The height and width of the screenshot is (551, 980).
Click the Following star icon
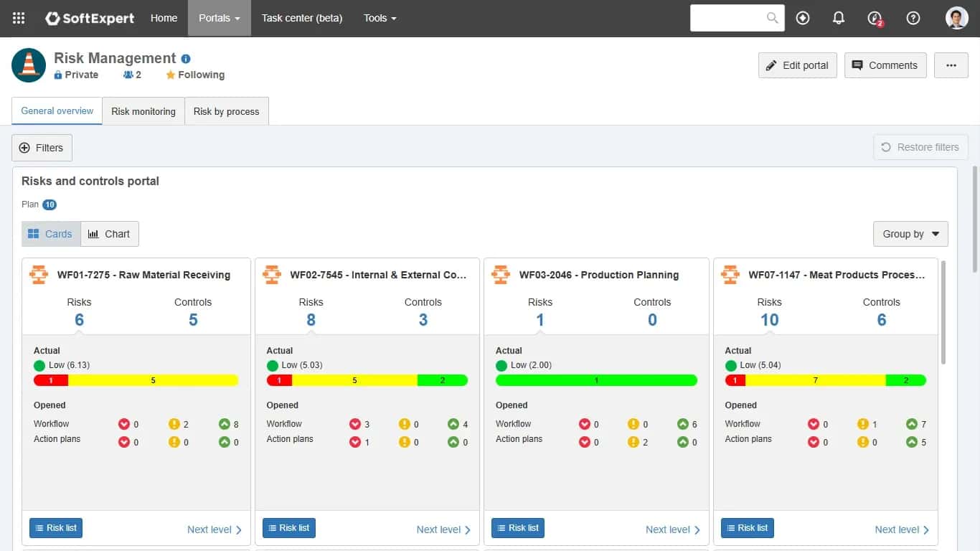point(170,75)
